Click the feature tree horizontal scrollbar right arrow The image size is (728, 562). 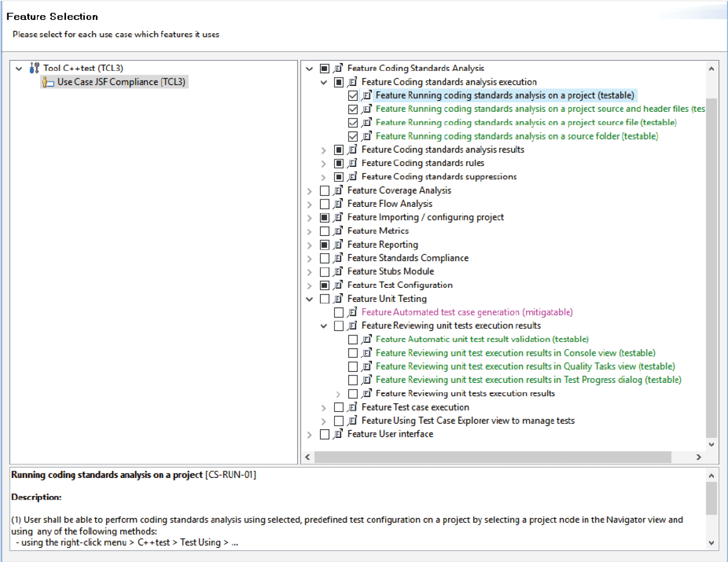(698, 457)
